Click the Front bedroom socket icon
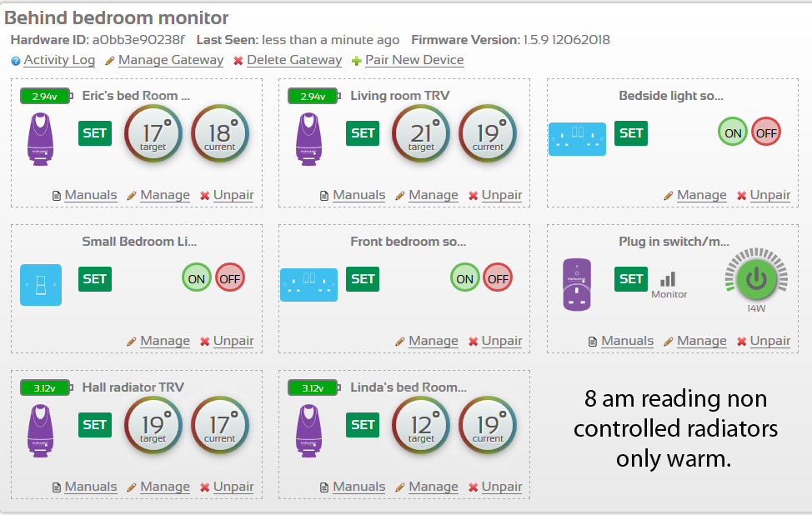 308,284
